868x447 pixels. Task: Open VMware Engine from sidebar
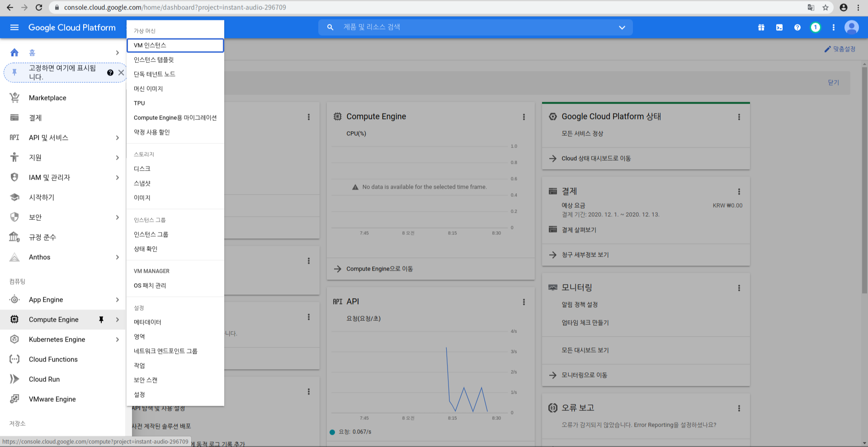(52, 399)
